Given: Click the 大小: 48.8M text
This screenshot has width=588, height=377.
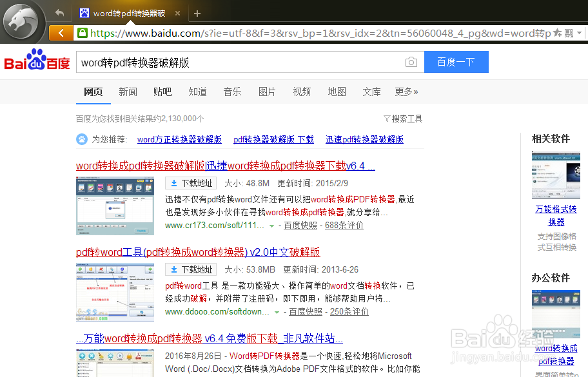Looking at the screenshot, I should click(247, 183).
